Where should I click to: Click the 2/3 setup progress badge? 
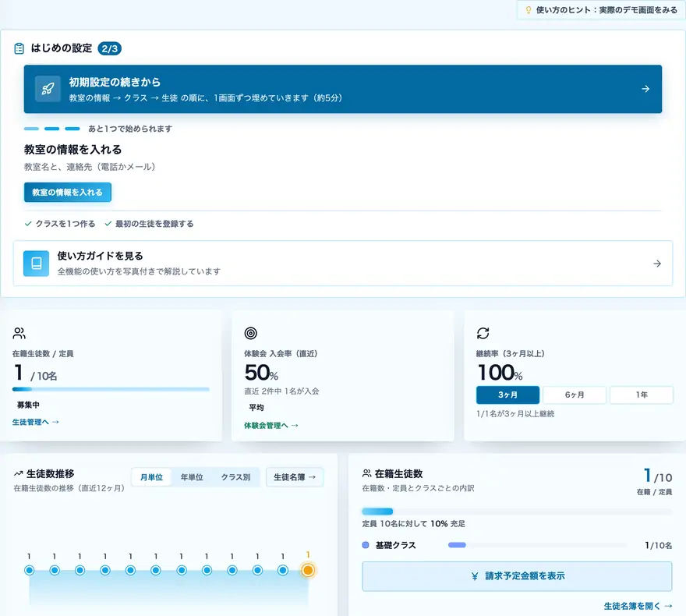(109, 48)
